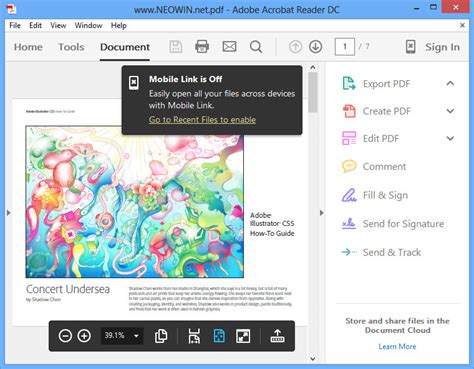The image size is (474, 369).
Task: Open the Edit menu
Action: 35,25
